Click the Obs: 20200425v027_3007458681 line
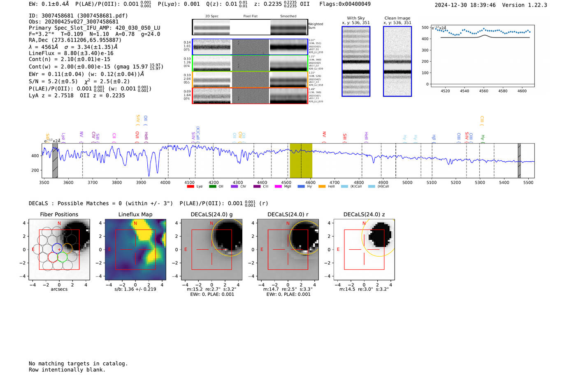The image size is (576, 392). pos(74,22)
